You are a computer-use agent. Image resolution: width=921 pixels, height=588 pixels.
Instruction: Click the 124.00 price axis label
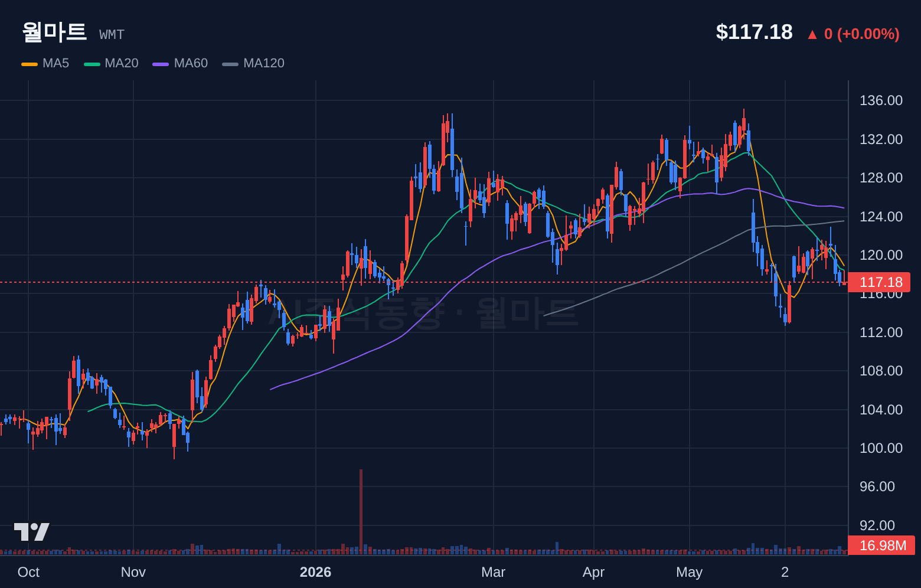[881, 217]
